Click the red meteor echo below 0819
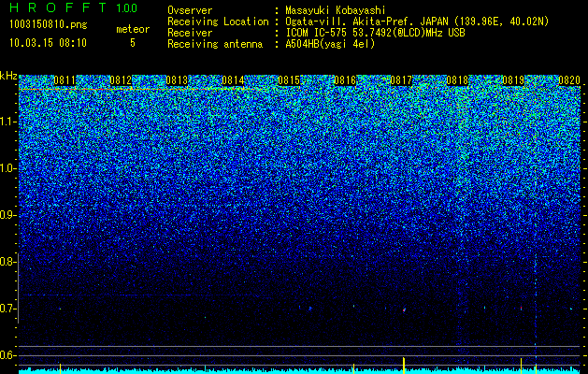Image resolution: width=588 pixels, height=374 pixels. click(x=522, y=309)
